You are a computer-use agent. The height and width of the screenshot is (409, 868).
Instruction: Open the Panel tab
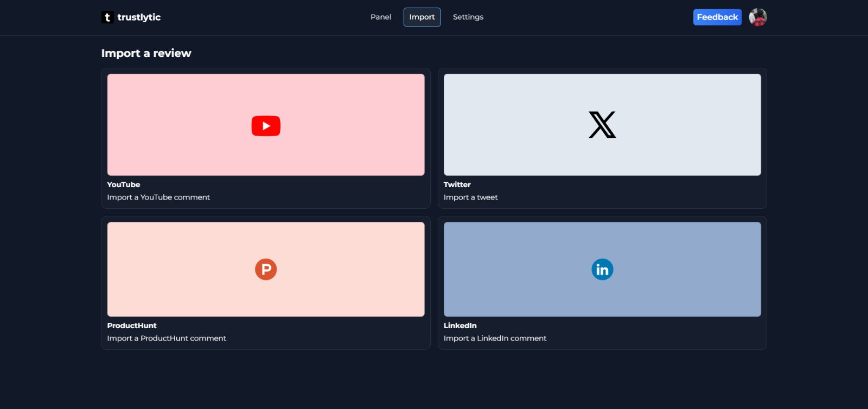pyautogui.click(x=381, y=17)
